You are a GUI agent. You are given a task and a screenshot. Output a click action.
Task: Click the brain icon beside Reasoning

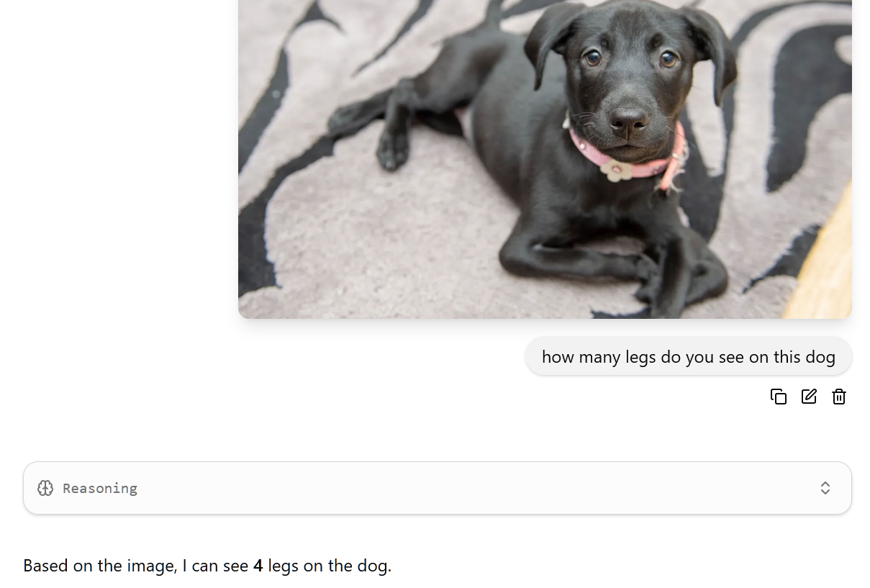click(45, 488)
